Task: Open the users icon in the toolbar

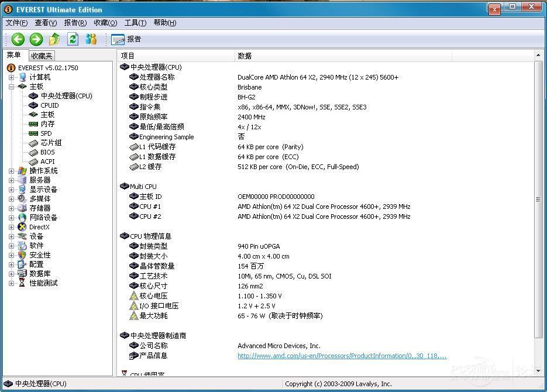Action: pyautogui.click(x=91, y=39)
